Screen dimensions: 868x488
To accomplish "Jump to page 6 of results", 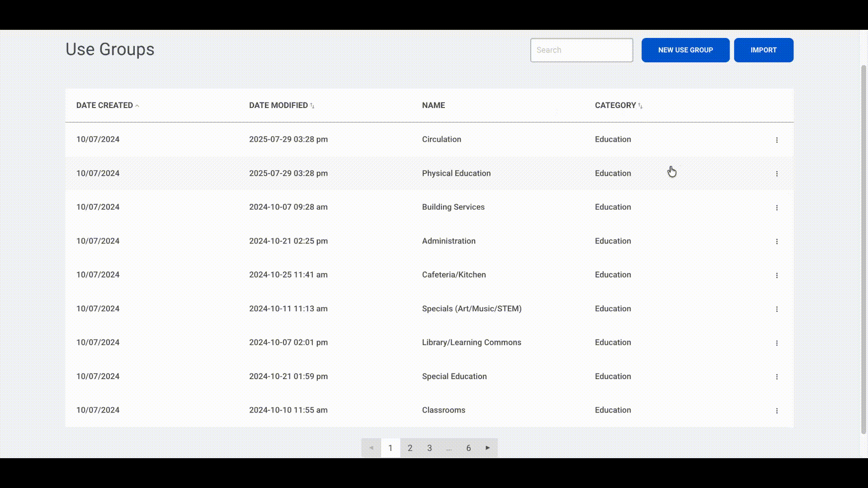I will [x=468, y=448].
